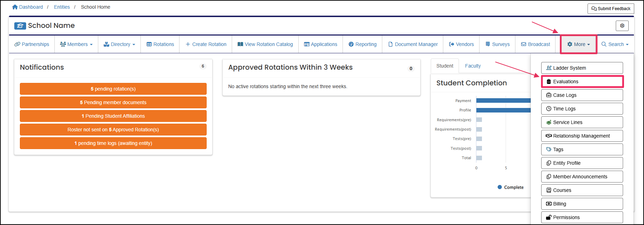This screenshot has width=644, height=225.
Task: Expand the Search dropdown
Action: (615, 44)
